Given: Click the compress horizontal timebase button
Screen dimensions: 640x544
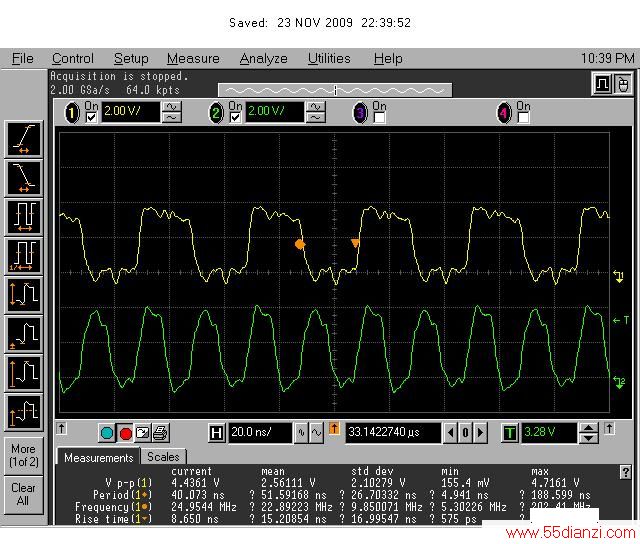Looking at the screenshot, I should click(x=301, y=433).
